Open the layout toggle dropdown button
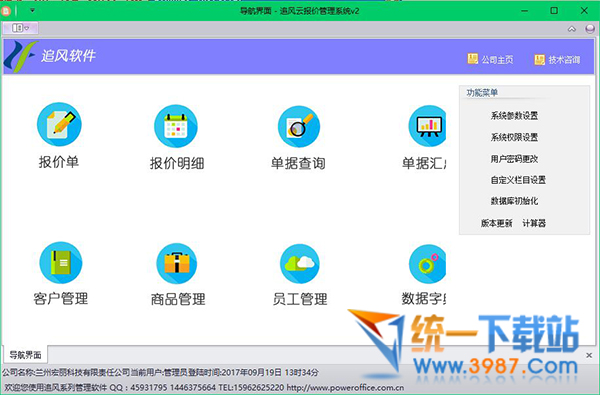The width and height of the screenshot is (600, 395). pos(20,28)
